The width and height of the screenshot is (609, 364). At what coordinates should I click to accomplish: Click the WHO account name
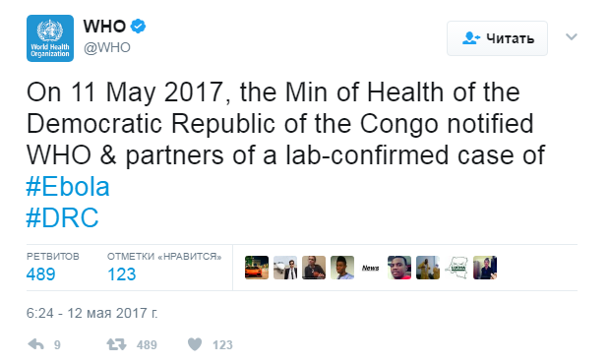tap(104, 27)
